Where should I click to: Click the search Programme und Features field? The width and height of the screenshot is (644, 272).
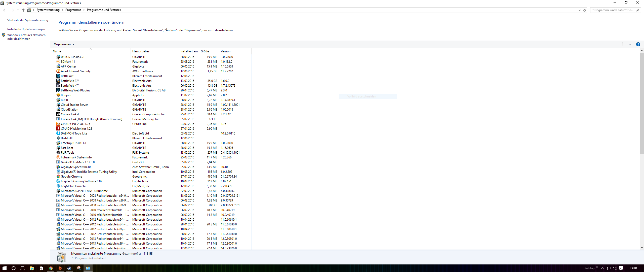pos(613,10)
